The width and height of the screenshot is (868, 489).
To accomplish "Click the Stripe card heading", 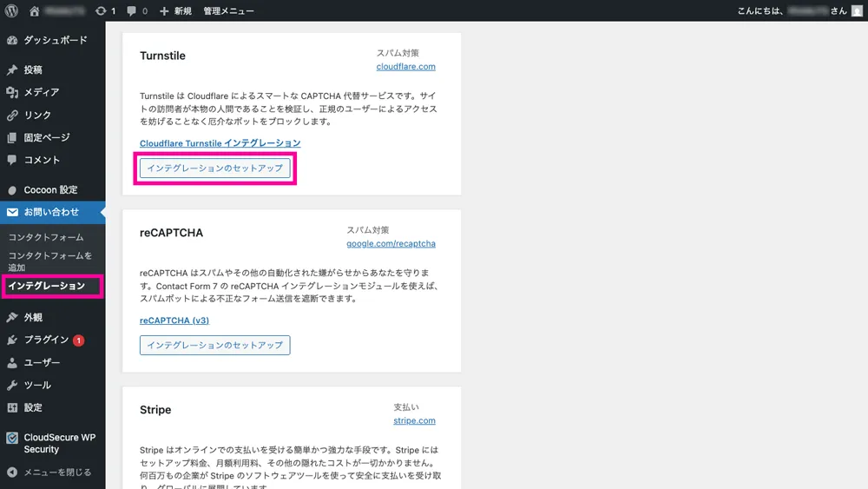I will click(155, 410).
